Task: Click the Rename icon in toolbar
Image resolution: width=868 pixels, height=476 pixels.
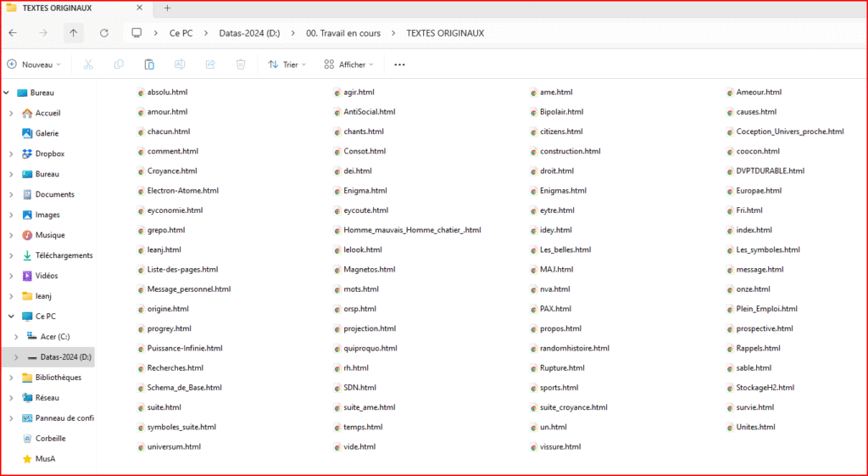Action: pyautogui.click(x=180, y=64)
